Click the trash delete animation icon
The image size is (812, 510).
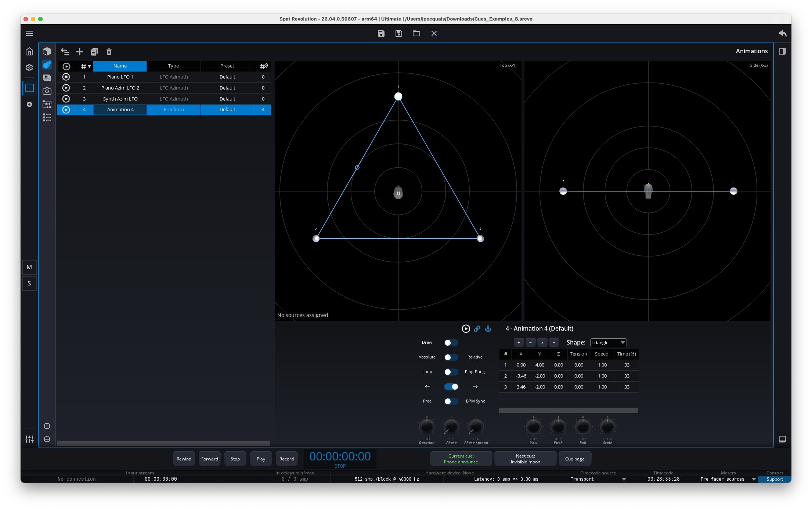pyautogui.click(x=109, y=52)
